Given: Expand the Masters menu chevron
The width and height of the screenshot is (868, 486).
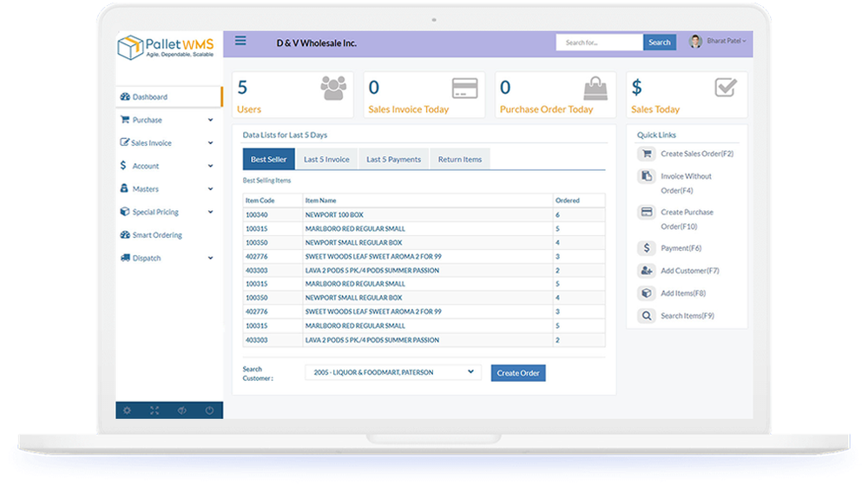Looking at the screenshot, I should click(x=210, y=189).
